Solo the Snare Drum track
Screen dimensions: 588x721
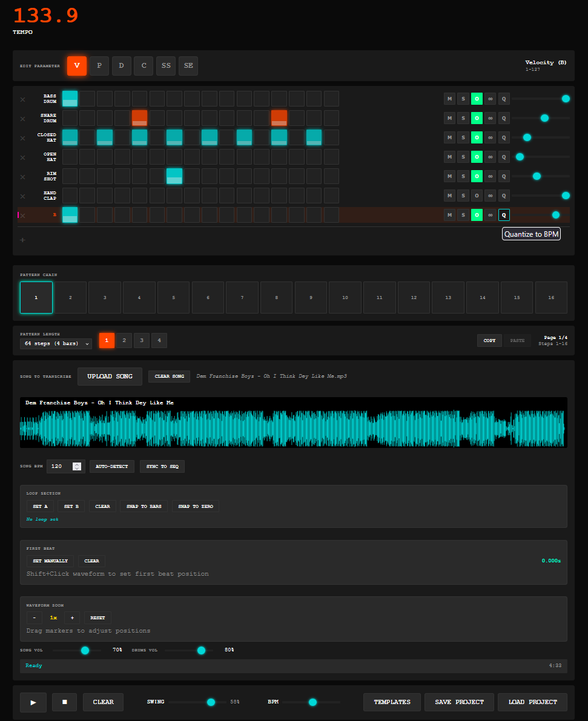coord(463,118)
